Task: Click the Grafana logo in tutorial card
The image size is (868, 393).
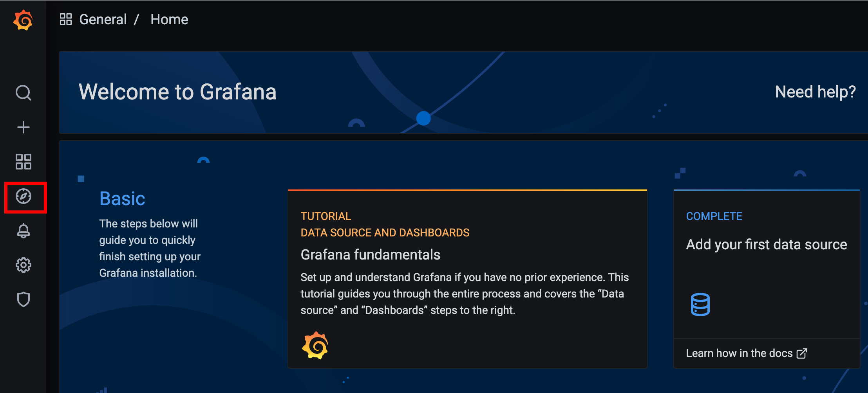Action: pyautogui.click(x=315, y=346)
